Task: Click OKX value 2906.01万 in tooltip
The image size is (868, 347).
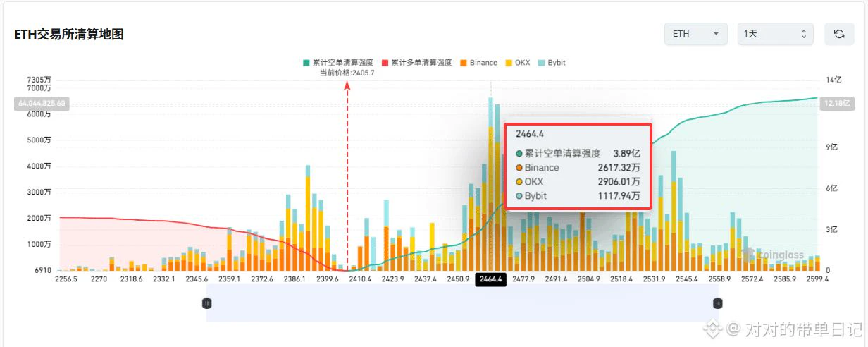Action: click(x=620, y=182)
